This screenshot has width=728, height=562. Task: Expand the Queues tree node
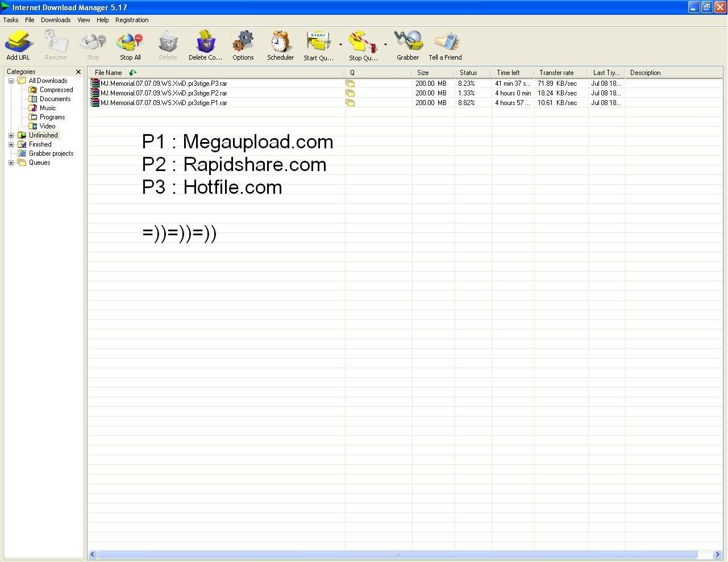[x=11, y=163]
